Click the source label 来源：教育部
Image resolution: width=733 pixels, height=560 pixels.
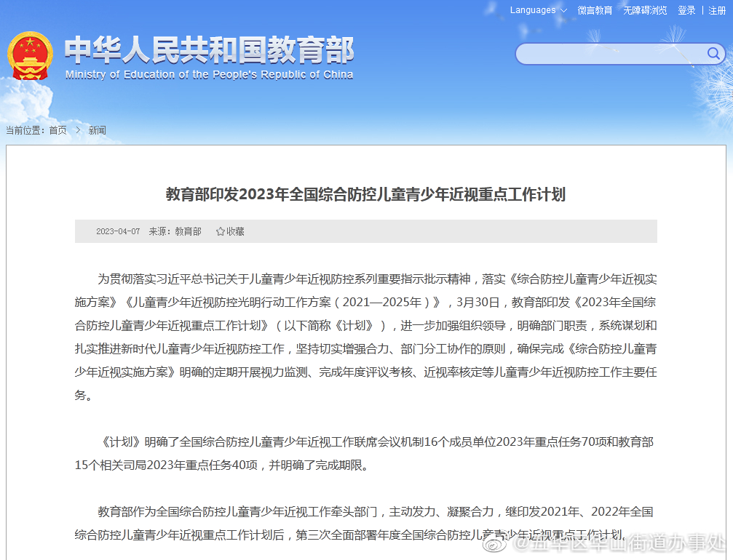click(x=175, y=232)
